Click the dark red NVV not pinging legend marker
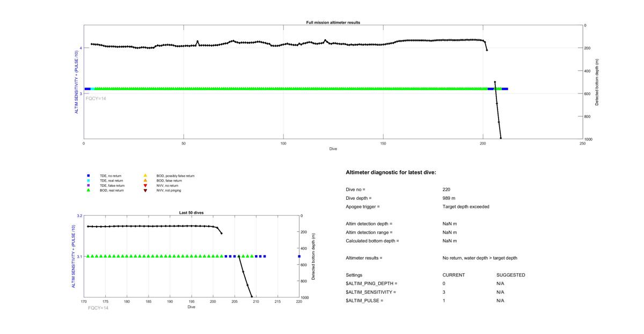Screen dimensions: 644x334 [x=145, y=190]
